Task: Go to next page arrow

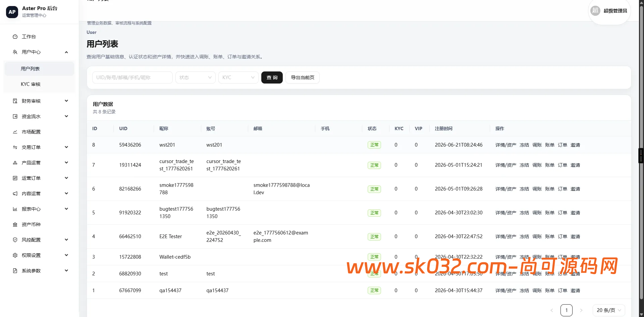Action: (581, 310)
